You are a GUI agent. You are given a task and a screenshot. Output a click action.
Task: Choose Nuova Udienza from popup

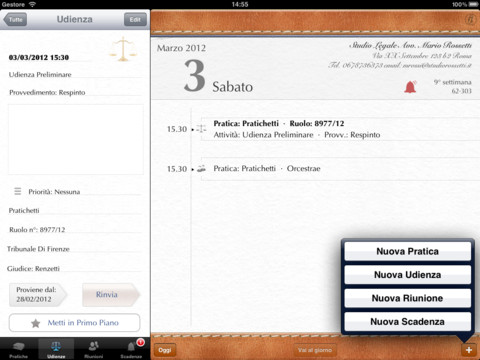407,275
